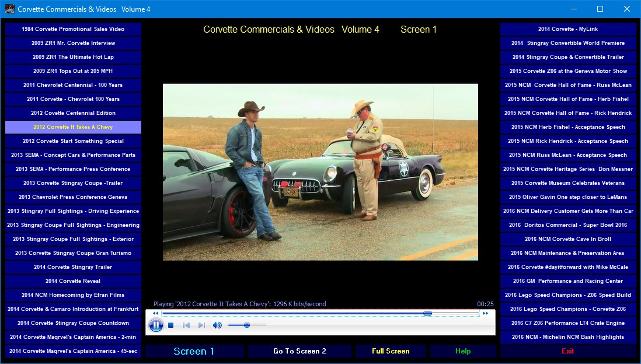Play NCM Hall of Fame - Russ McLean
Viewport: 641px width, 364px height.
click(568, 85)
